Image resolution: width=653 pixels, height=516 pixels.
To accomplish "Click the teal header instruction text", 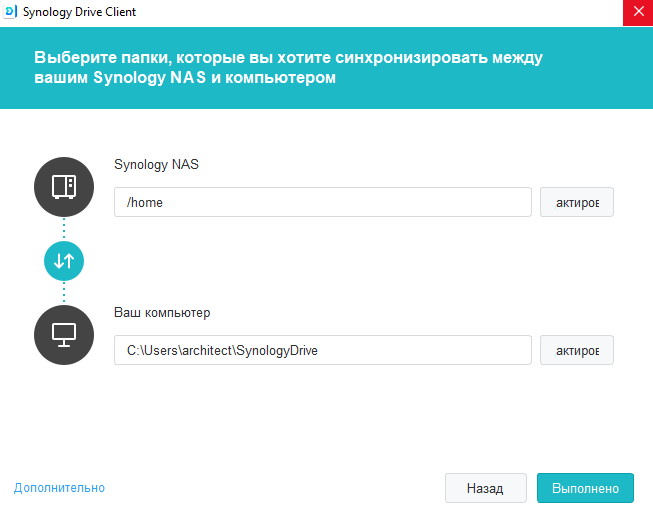I will click(288, 67).
